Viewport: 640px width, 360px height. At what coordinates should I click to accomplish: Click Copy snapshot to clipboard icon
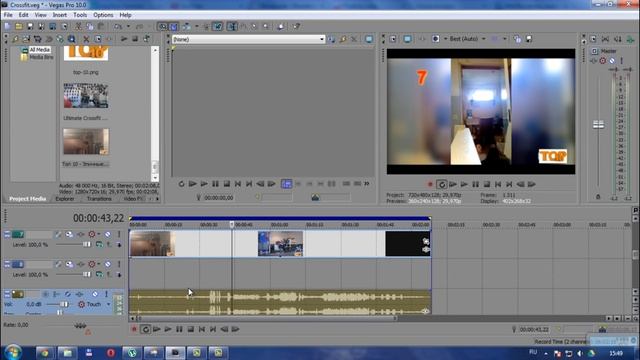pos(518,39)
